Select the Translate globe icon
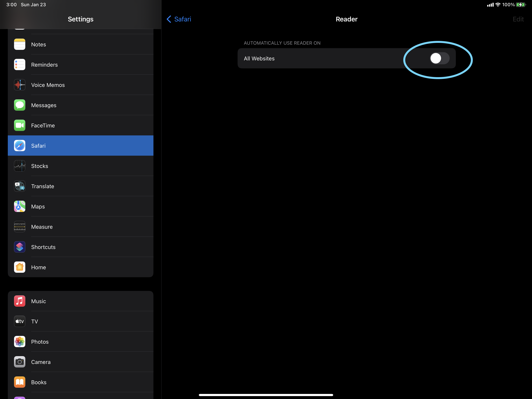The image size is (532, 399). (19, 186)
